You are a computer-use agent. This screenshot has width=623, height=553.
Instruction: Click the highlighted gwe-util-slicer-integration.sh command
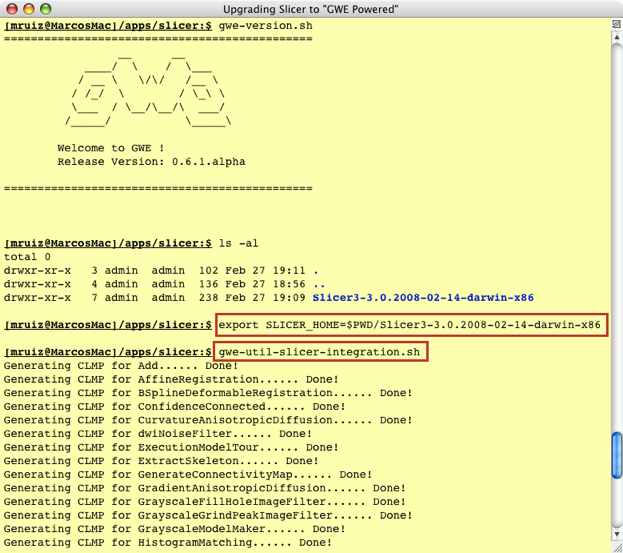320,352
